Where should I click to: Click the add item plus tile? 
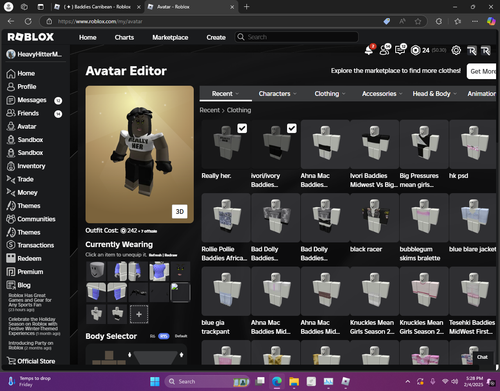(139, 314)
